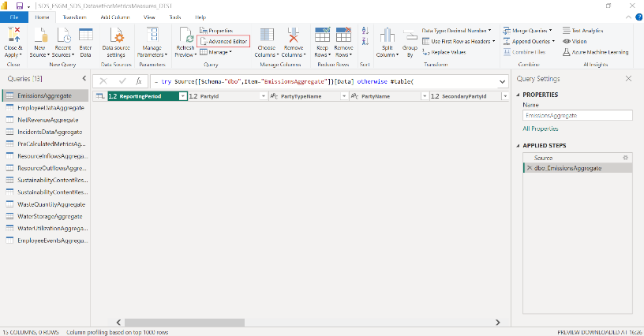Click Combine Files
Screen dimensions: 644x336
click(525, 52)
